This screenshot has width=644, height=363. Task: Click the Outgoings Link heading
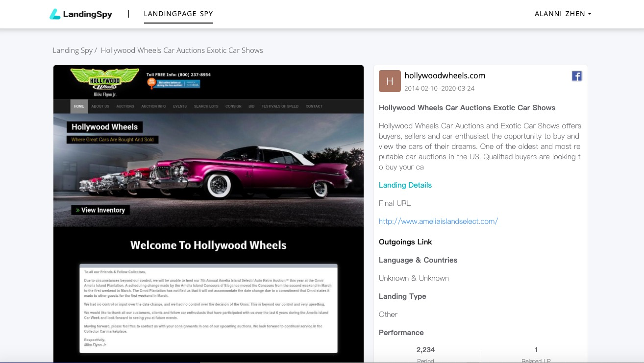pos(405,242)
